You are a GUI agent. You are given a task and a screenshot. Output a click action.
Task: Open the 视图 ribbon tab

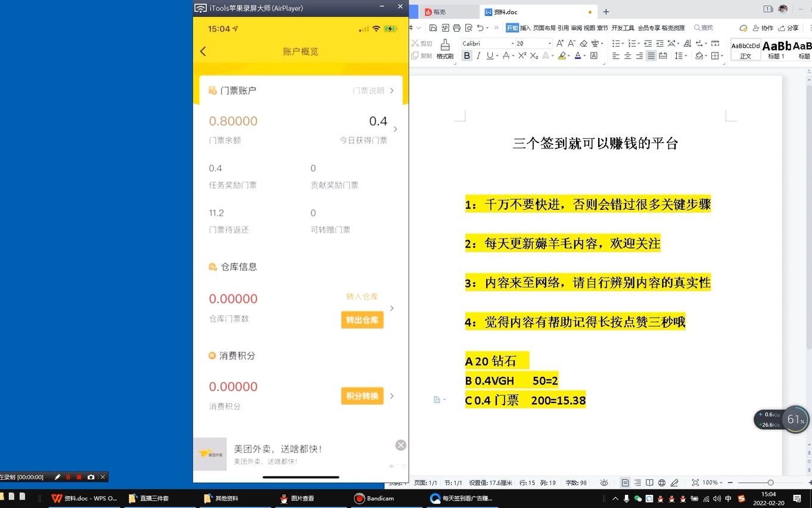point(589,27)
